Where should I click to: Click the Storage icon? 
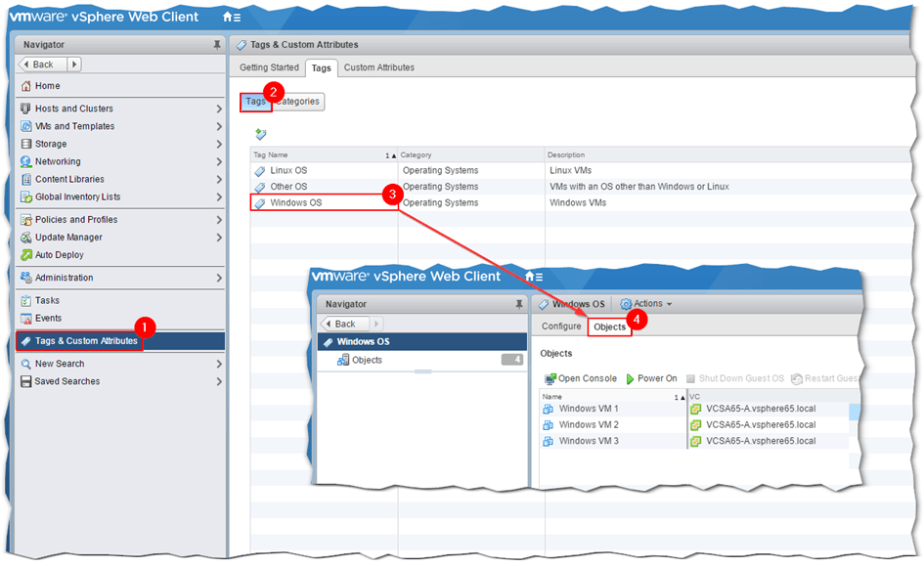point(26,144)
